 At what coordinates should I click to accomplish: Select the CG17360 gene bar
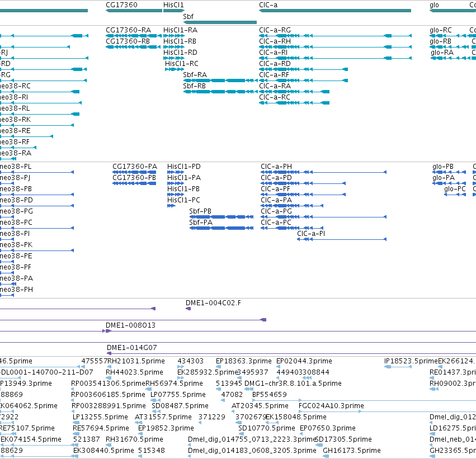pos(134,11)
